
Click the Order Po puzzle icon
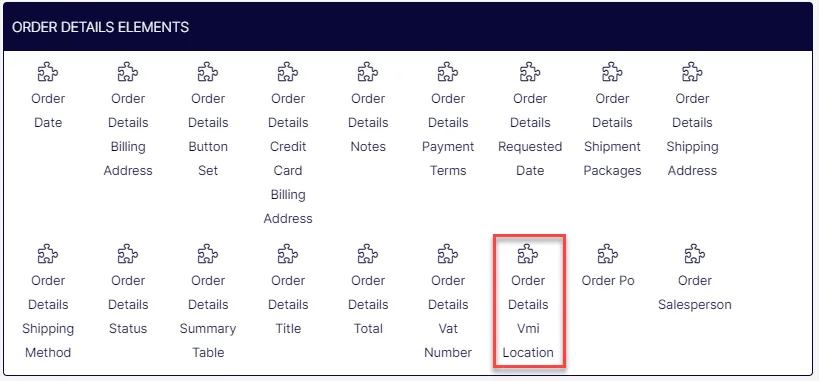pyautogui.click(x=608, y=254)
